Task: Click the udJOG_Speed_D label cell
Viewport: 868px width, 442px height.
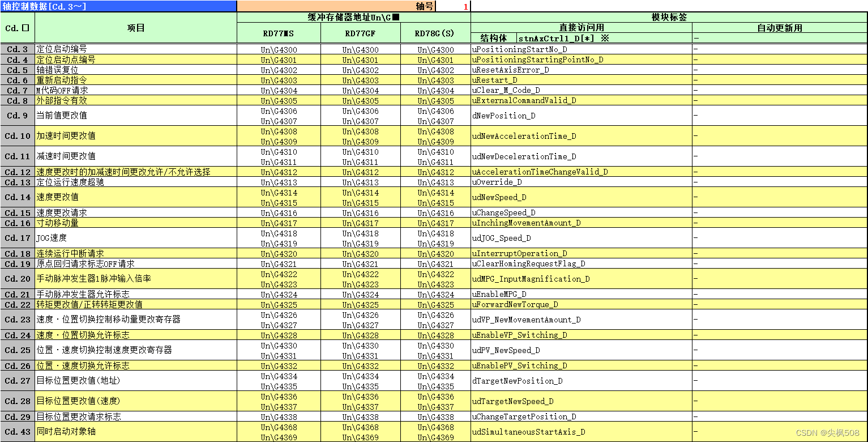Action: (581, 238)
